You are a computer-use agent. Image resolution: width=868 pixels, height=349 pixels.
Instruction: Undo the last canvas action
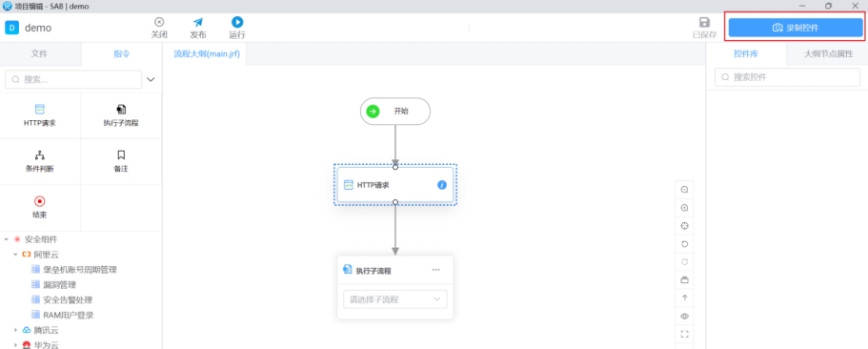click(685, 244)
